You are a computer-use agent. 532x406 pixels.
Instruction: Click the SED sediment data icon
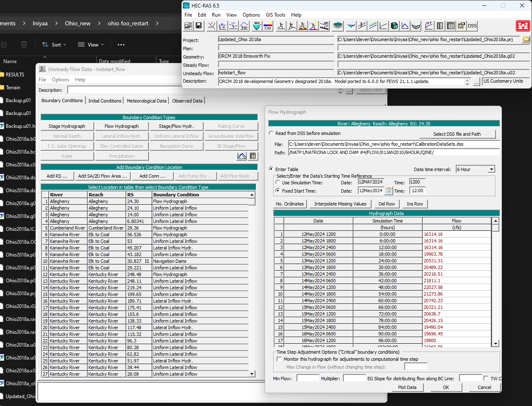point(257,26)
